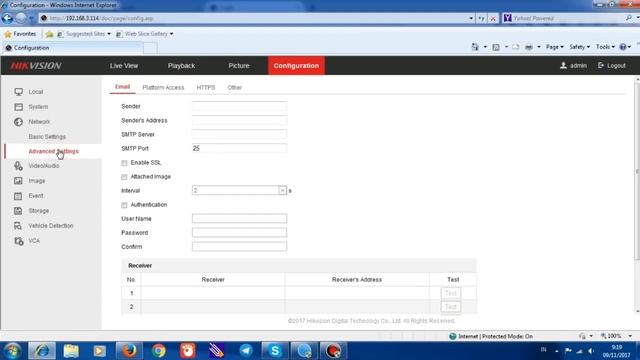
Task: Expand the Page menu dropdown
Action: point(555,47)
